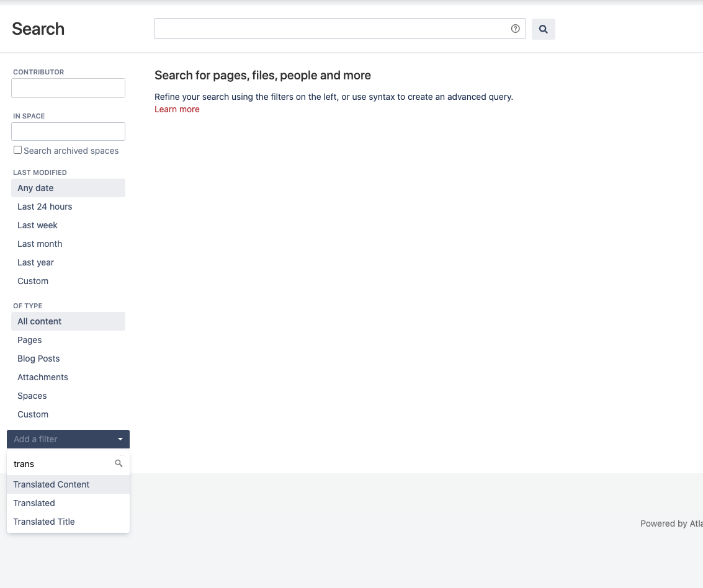Screen dimensions: 703x588
Task: Open the Learn more link
Action: [177, 109]
